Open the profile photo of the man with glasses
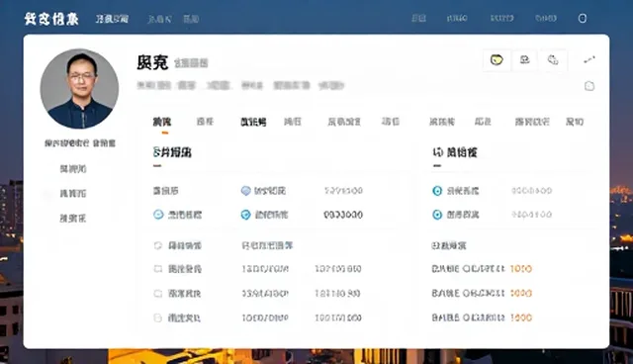Screen dimensions: 633x364 pyautogui.click(x=79, y=89)
